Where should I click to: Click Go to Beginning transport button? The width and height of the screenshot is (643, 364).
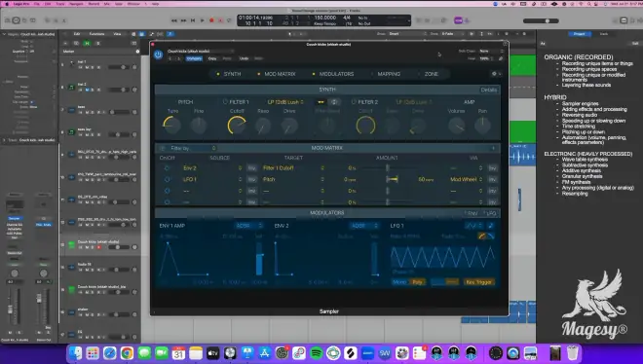[x=193, y=20]
